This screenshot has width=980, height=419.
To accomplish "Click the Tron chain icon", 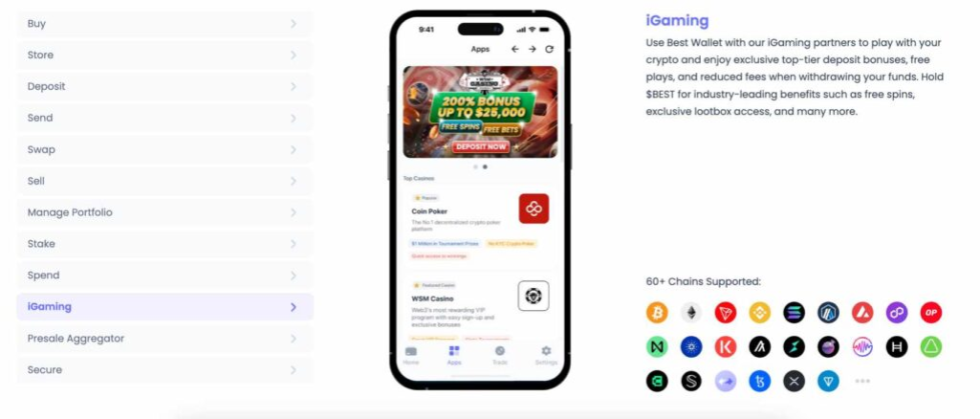I will click(726, 313).
